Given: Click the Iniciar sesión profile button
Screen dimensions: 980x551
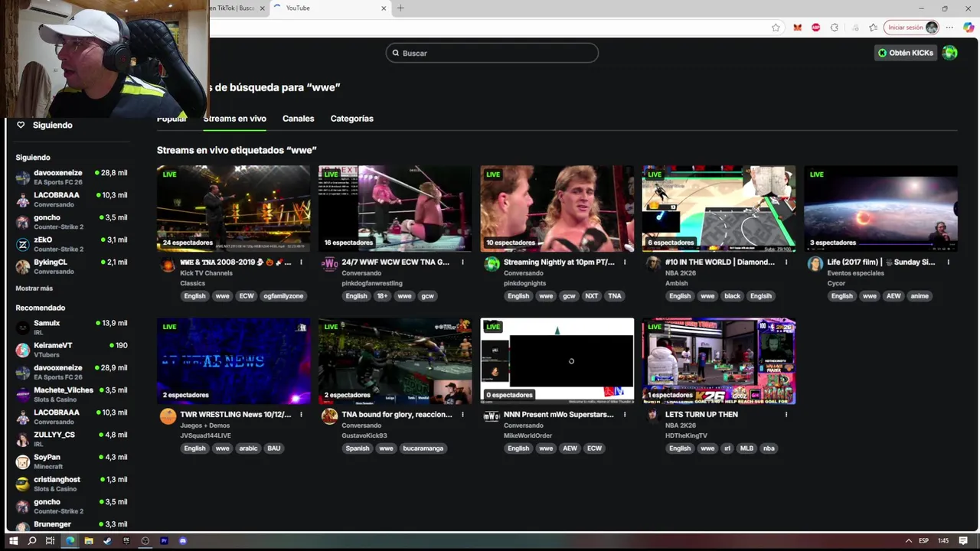Looking at the screenshot, I should (911, 28).
